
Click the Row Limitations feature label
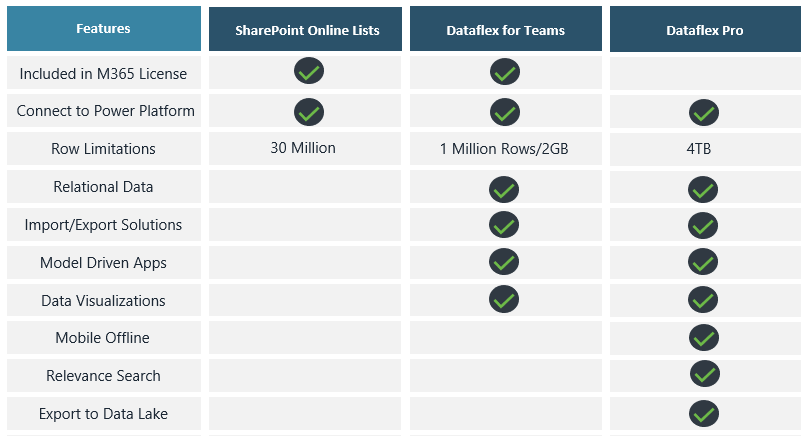pyautogui.click(x=103, y=149)
